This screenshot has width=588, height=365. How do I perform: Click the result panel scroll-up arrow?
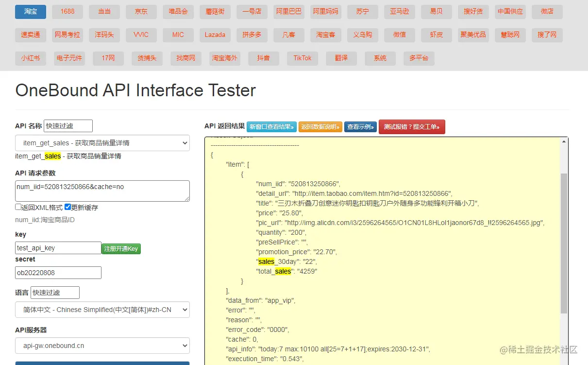[564, 141]
